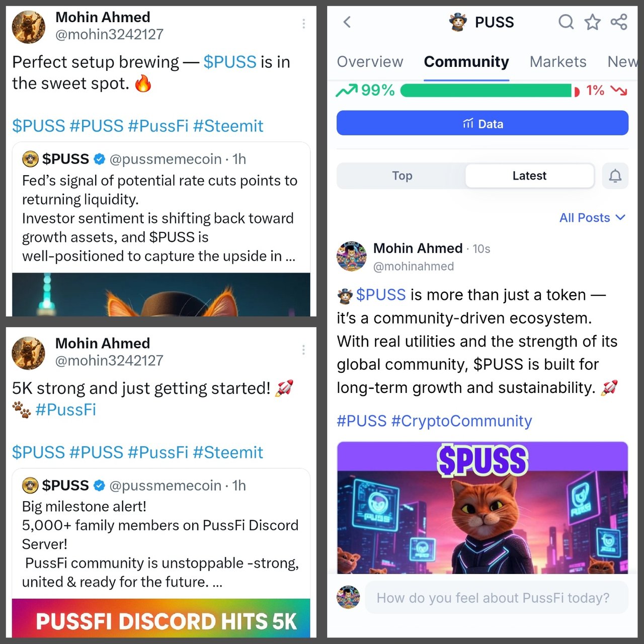Tap the share icon in header

point(619,22)
